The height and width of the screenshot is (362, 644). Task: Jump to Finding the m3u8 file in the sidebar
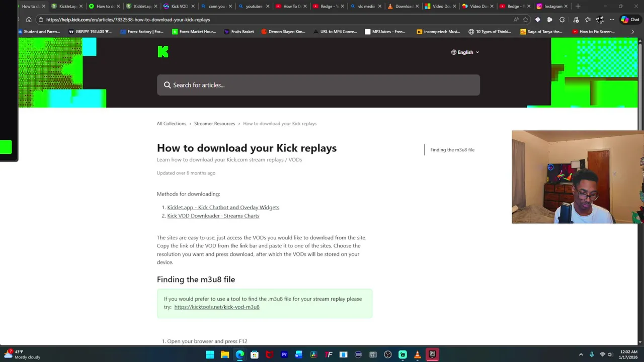coord(452,150)
